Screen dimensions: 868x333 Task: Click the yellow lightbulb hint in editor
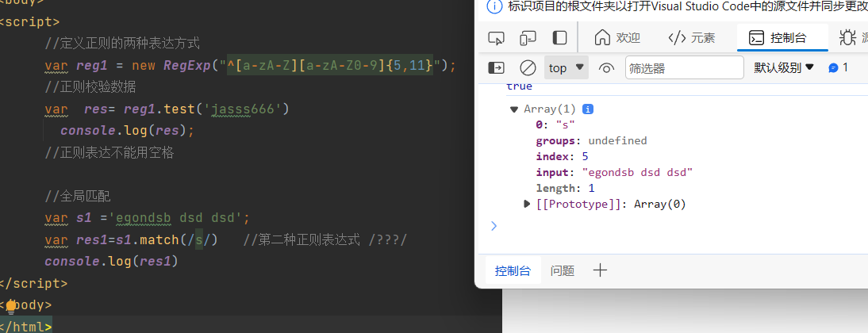10,308
